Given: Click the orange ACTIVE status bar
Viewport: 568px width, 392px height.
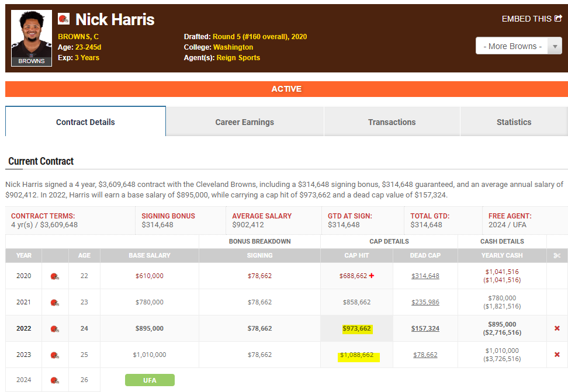Looking at the screenshot, I should click(x=286, y=89).
